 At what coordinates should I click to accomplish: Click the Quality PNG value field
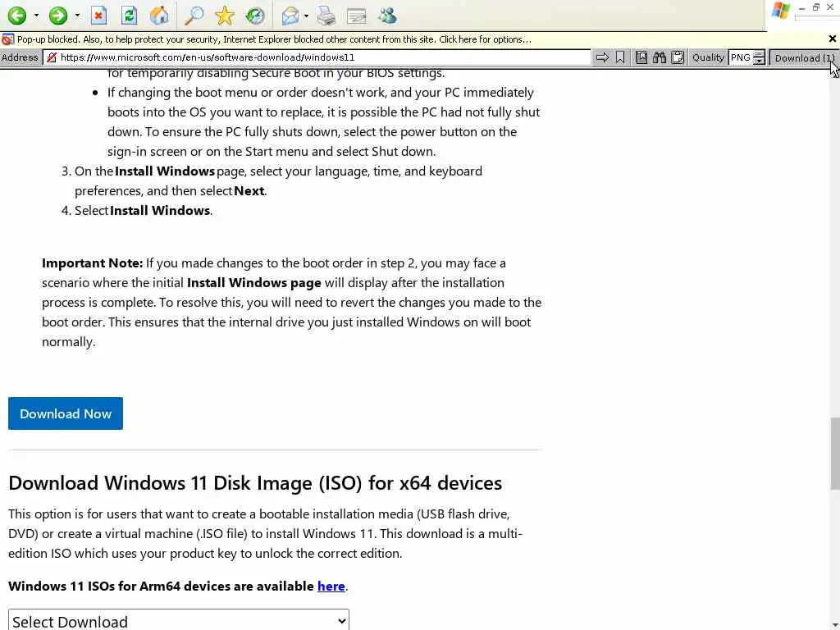pos(741,57)
